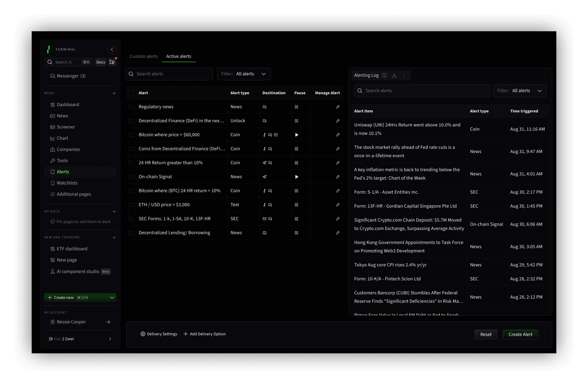Viewport: 588px width, 385px height.
Task: Collapse the MY DOCK section
Action: tap(114, 211)
